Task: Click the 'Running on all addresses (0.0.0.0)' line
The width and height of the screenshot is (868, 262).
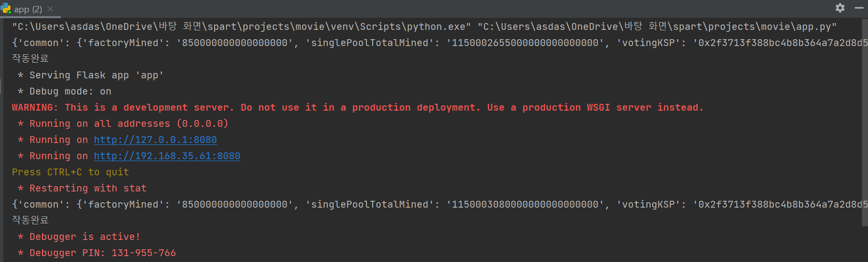Action: [x=123, y=123]
